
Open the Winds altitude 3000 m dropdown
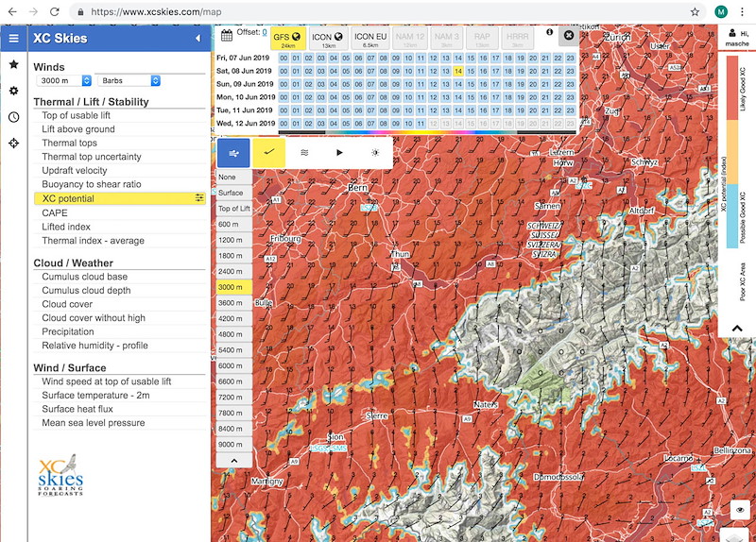[63, 80]
